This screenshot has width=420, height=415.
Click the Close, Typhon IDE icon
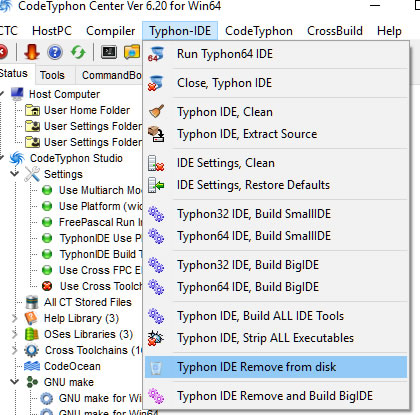[156, 83]
